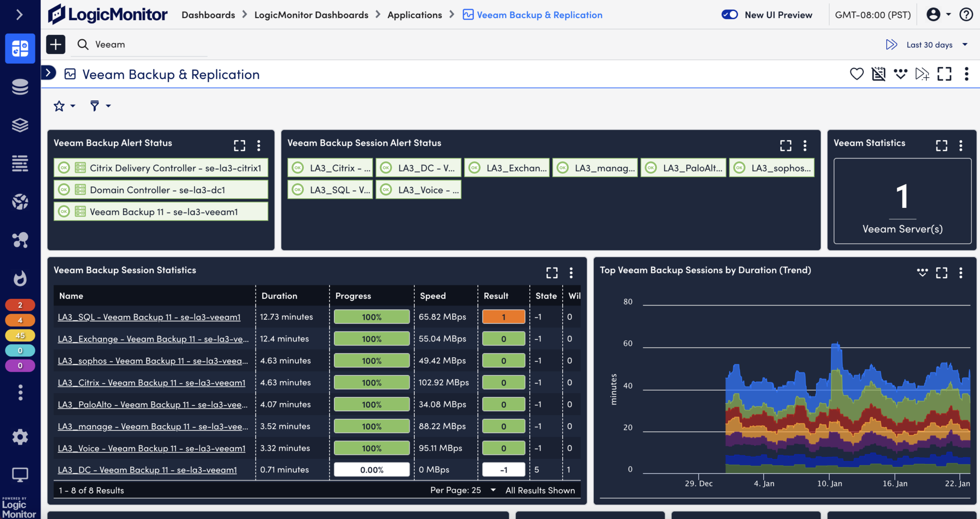Open the dashboard fullscreen view icon
Screen dimensions: 980x519
coord(945,74)
